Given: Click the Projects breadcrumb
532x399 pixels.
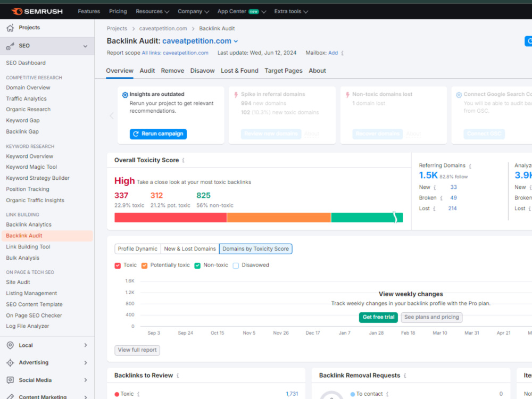Looking at the screenshot, I should pyautogui.click(x=117, y=29).
